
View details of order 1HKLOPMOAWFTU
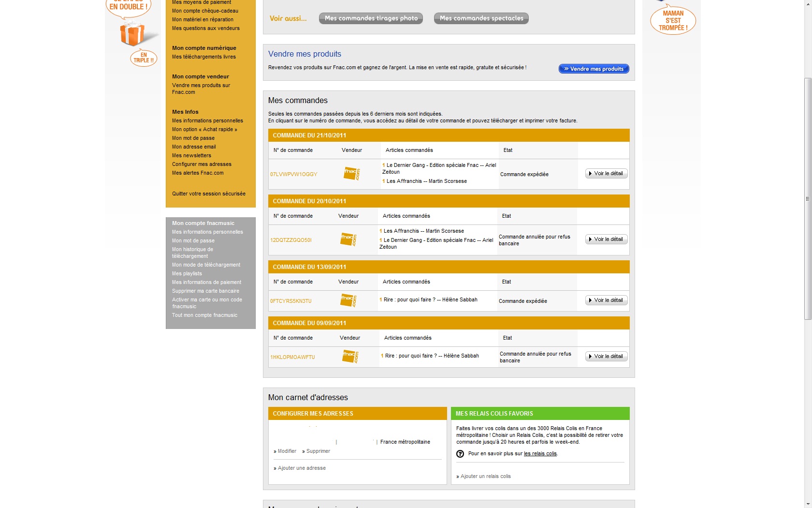pos(607,356)
